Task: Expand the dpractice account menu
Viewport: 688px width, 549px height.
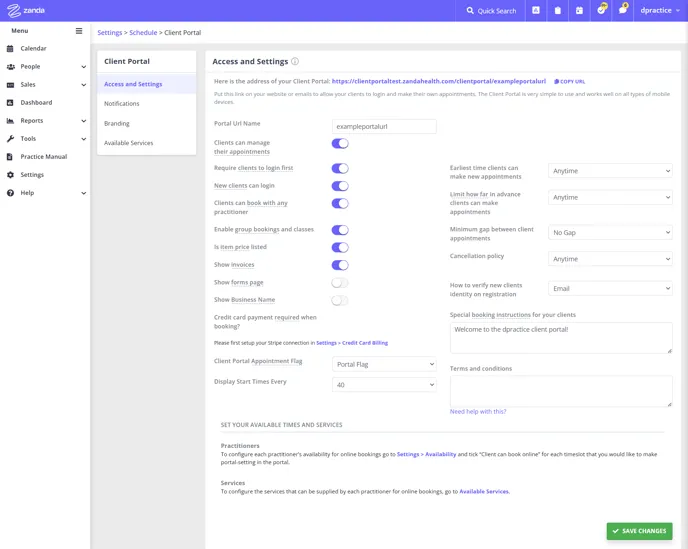Action: (x=660, y=11)
